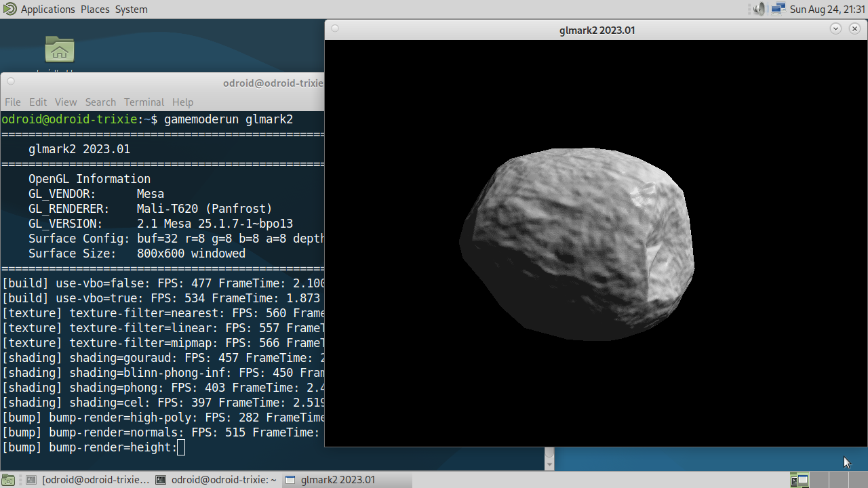This screenshot has height=488, width=868.
Task: Click the Show Desktop icon in bottom panel
Action: [x=8, y=480]
